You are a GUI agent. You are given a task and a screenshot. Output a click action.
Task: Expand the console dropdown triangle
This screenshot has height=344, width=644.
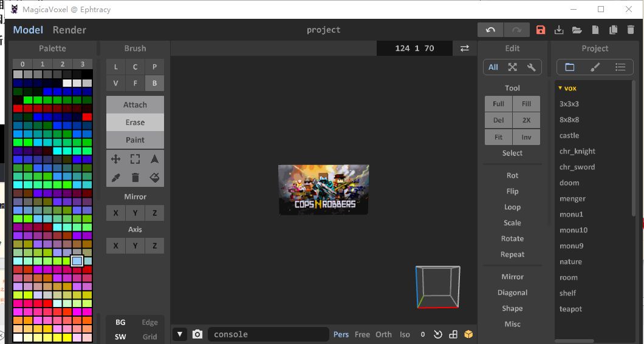point(179,334)
